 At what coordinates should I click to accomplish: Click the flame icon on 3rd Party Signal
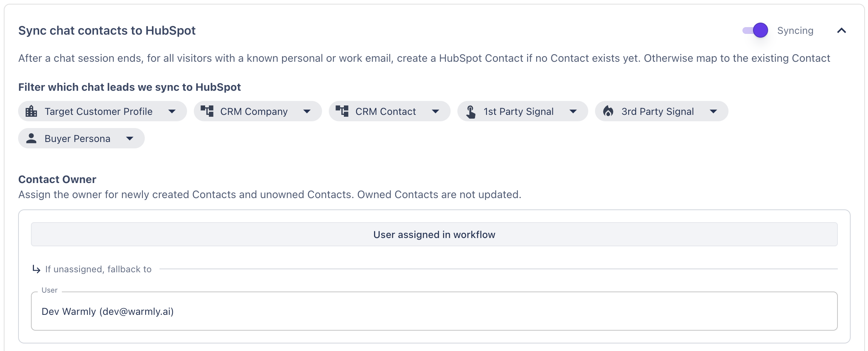point(608,111)
